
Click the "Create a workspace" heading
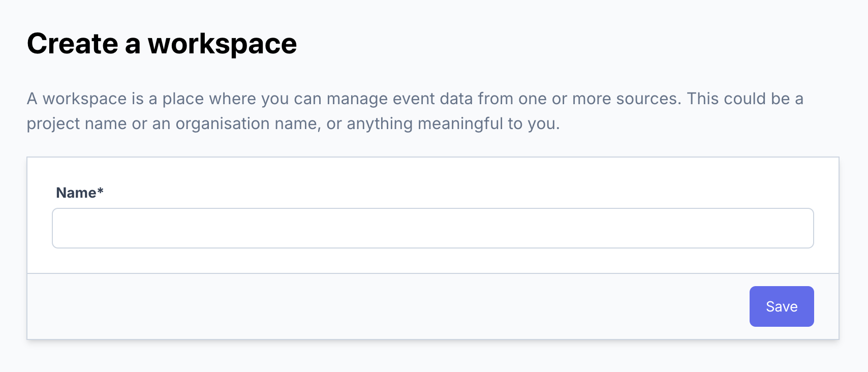pyautogui.click(x=162, y=44)
